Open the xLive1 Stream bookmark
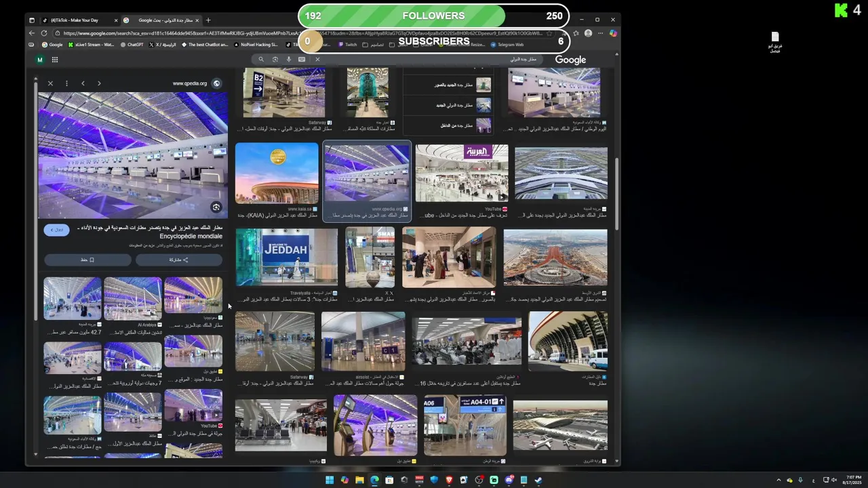Image resolution: width=868 pixels, height=488 pixels. 91,45
